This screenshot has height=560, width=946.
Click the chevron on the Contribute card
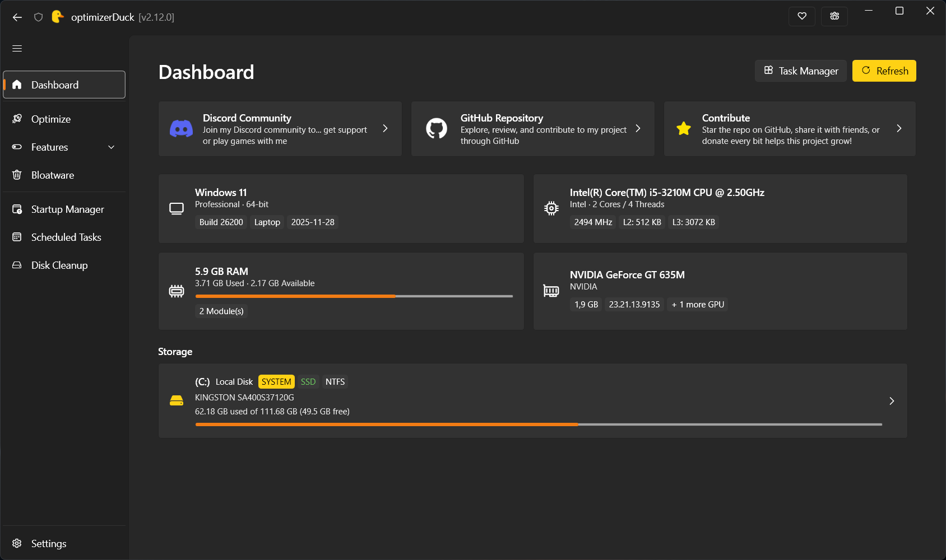(x=899, y=129)
